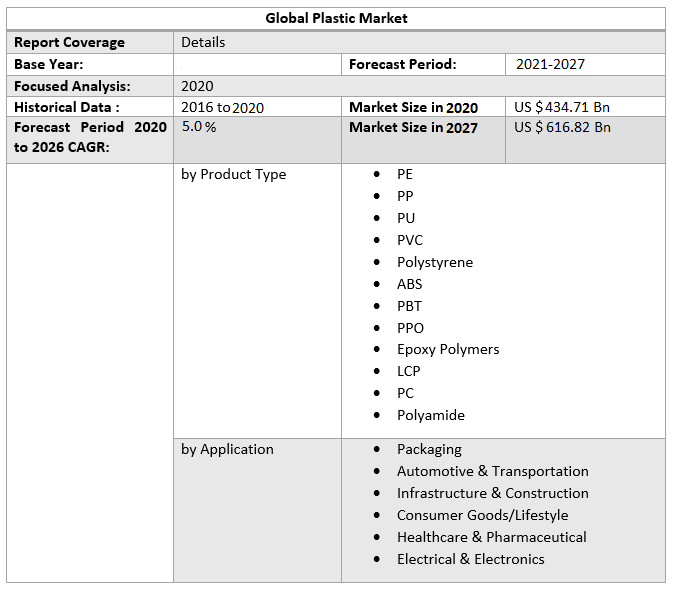The width and height of the screenshot is (673, 590).
Task: Click the Global Plastic Market title
Action: [x=336, y=18]
